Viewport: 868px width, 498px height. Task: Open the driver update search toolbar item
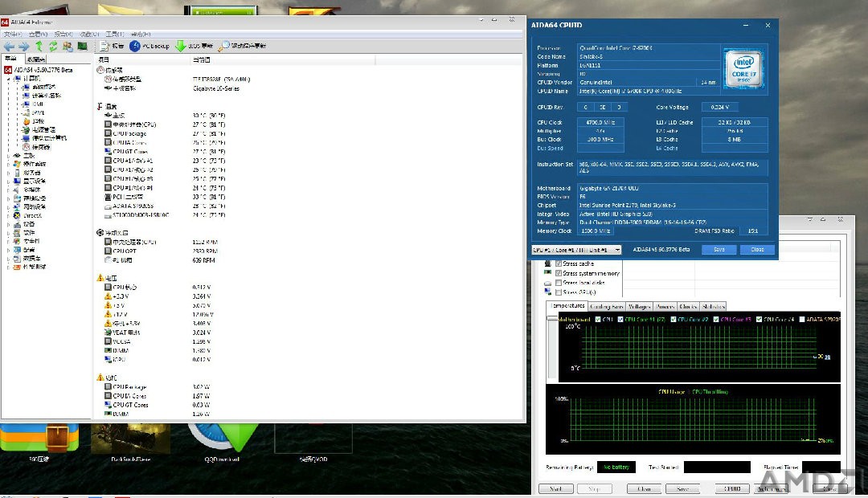(x=243, y=46)
